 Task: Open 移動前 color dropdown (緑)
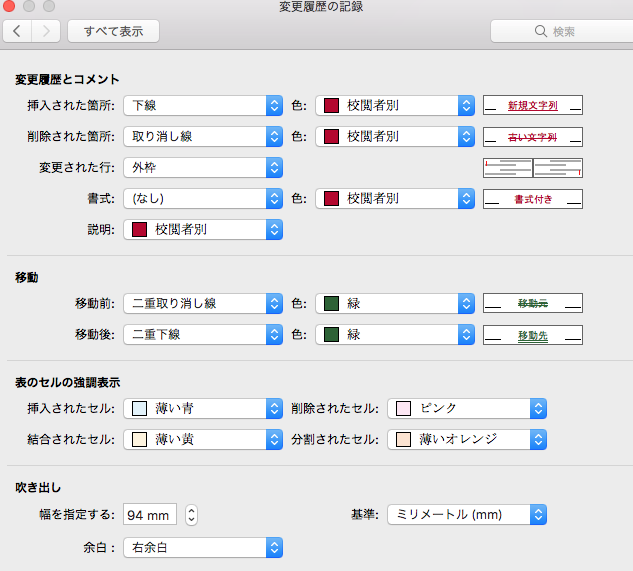click(395, 304)
